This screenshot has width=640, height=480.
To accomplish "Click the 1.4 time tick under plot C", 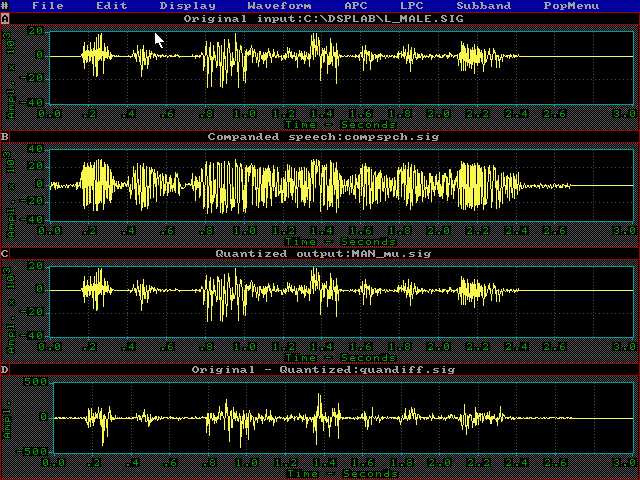I will pos(322,347).
